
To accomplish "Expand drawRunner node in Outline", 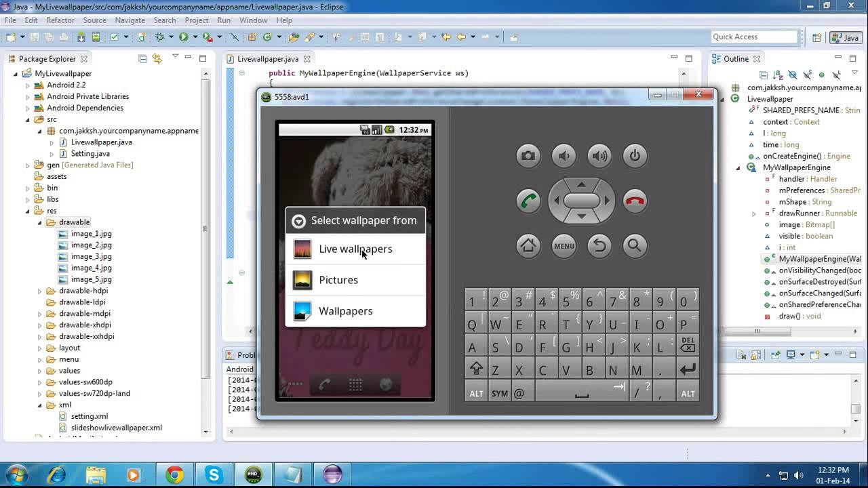I will pos(754,213).
